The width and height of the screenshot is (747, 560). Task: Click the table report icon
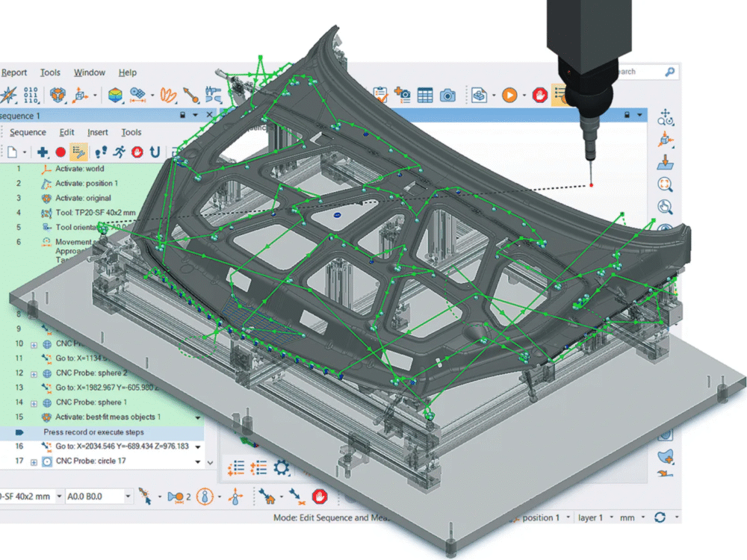425,96
